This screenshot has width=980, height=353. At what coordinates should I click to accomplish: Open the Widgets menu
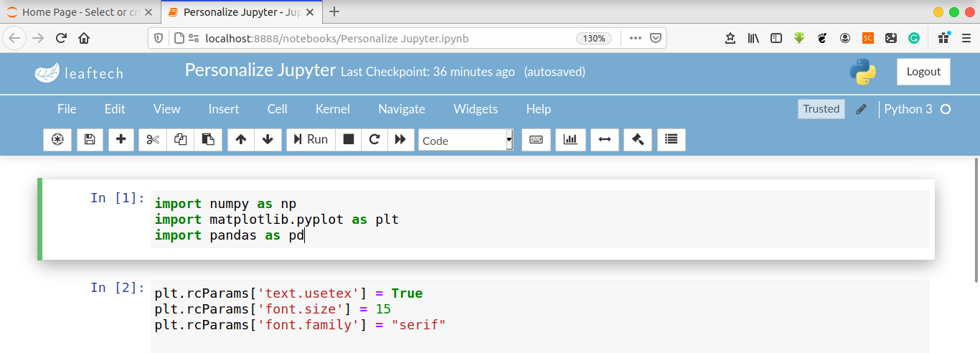(x=476, y=109)
